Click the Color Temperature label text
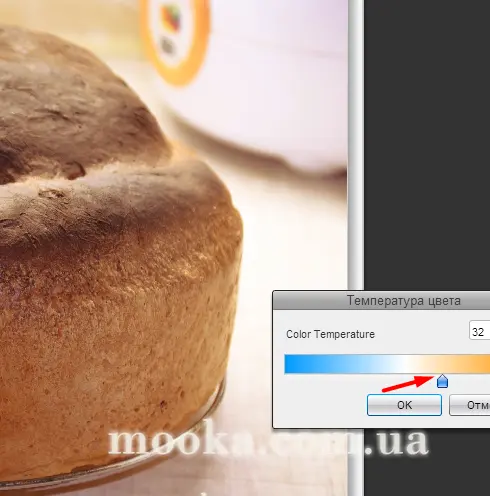This screenshot has width=490, height=496. pyautogui.click(x=330, y=334)
